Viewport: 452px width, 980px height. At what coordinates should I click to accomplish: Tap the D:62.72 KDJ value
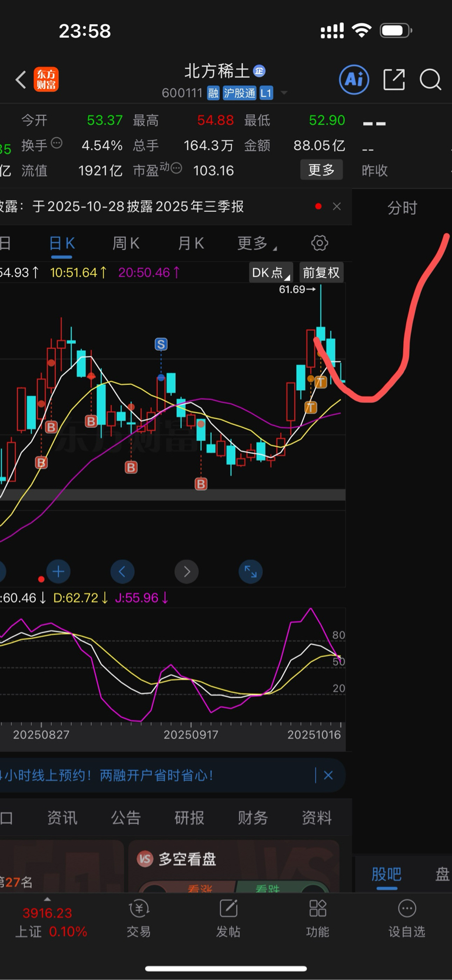point(81,598)
